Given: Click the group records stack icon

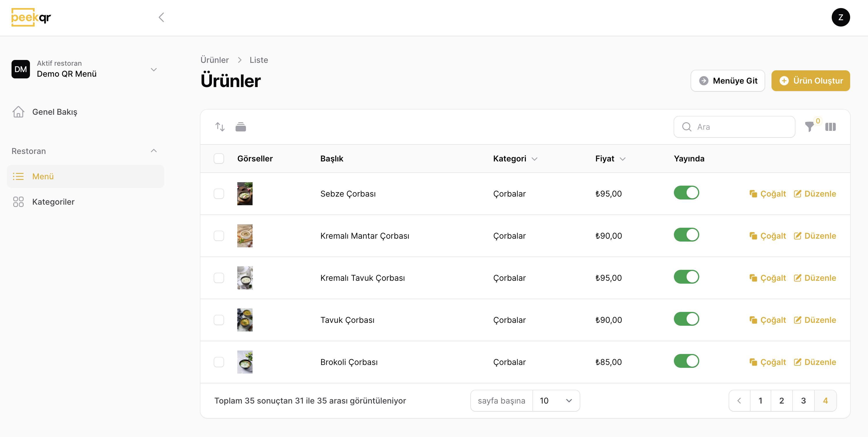Looking at the screenshot, I should (240, 127).
